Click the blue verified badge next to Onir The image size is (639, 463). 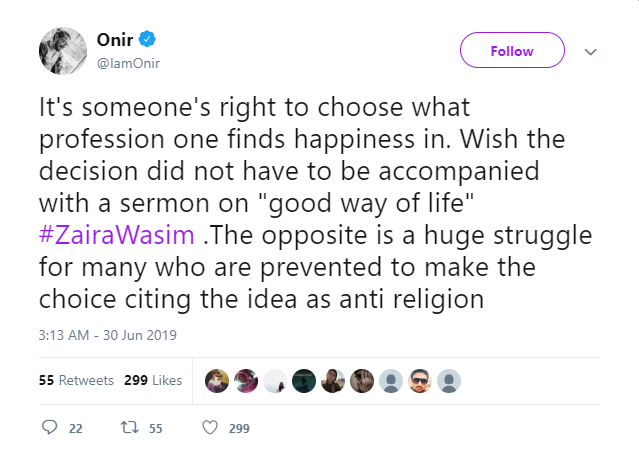tap(147, 40)
